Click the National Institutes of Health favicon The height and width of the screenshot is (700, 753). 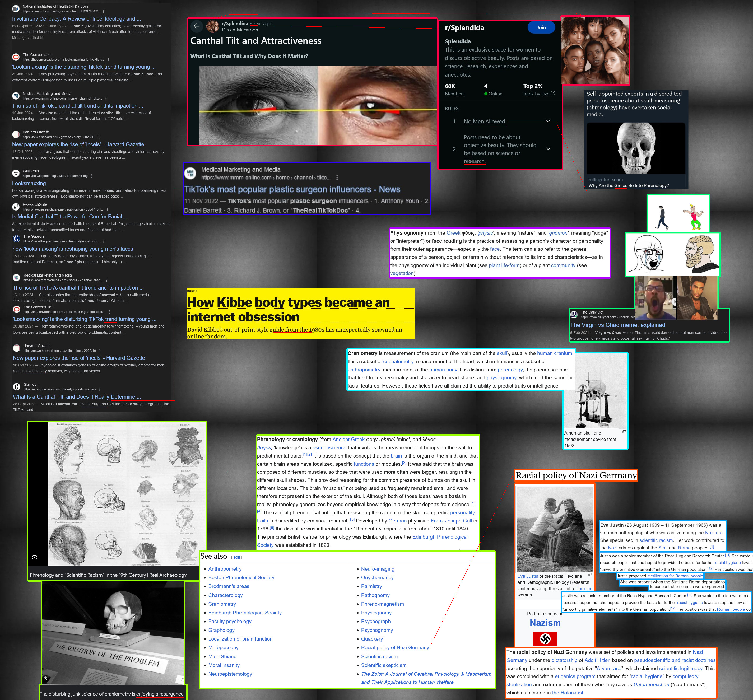click(16, 8)
